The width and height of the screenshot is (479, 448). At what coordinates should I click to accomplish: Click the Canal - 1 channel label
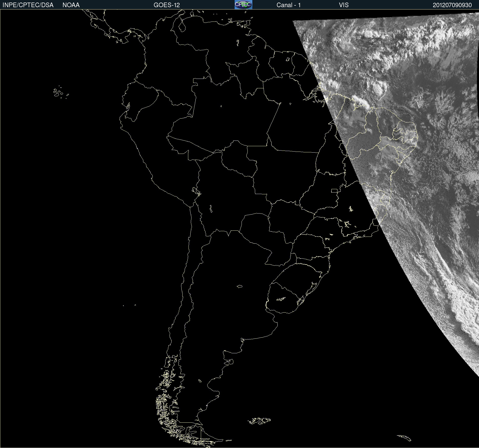click(289, 5)
